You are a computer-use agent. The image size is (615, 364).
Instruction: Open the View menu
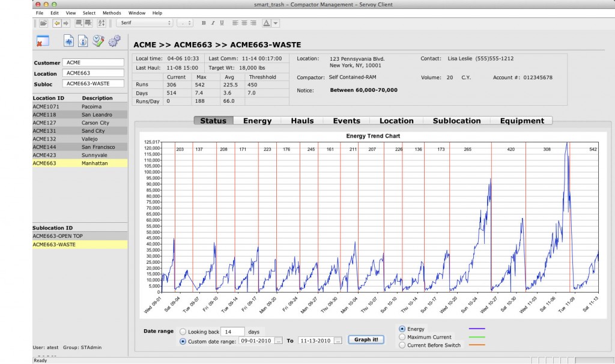point(71,13)
